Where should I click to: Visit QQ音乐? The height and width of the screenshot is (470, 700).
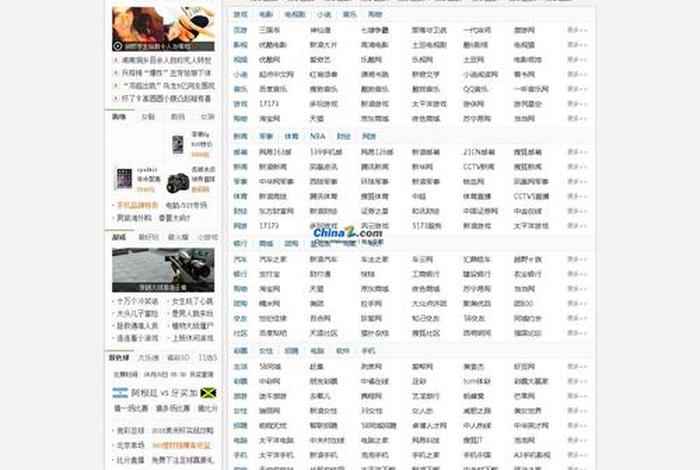[x=475, y=89]
